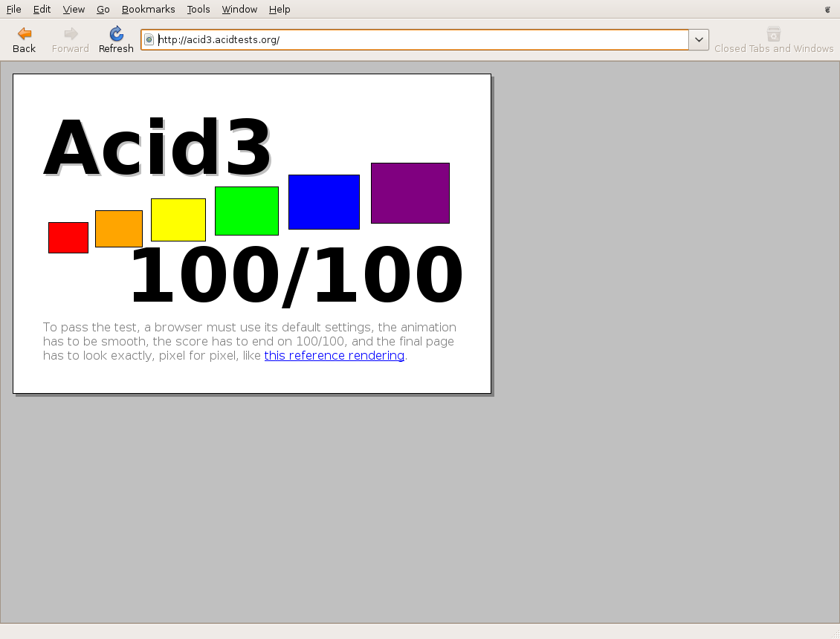840x639 pixels.
Task: Open Closed Tabs and Windows trash icon
Action: pos(774,40)
